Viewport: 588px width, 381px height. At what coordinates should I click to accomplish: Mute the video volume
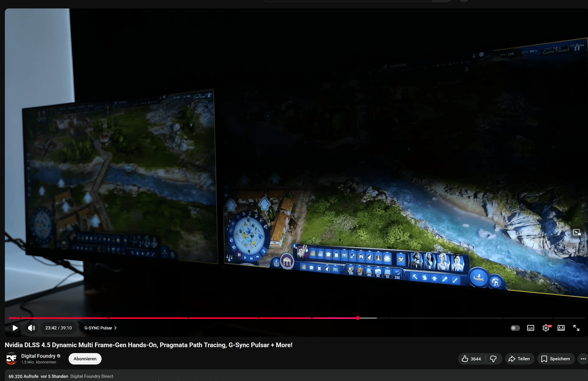coord(32,328)
